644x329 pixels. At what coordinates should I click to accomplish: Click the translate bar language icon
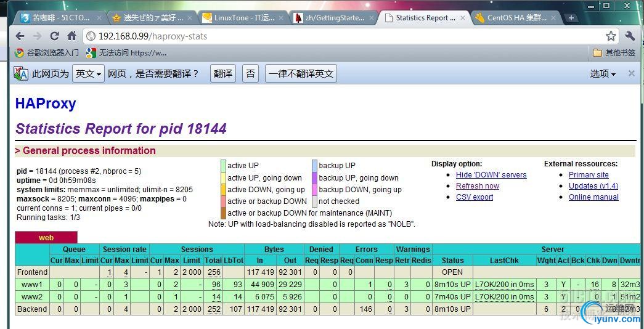tap(21, 73)
